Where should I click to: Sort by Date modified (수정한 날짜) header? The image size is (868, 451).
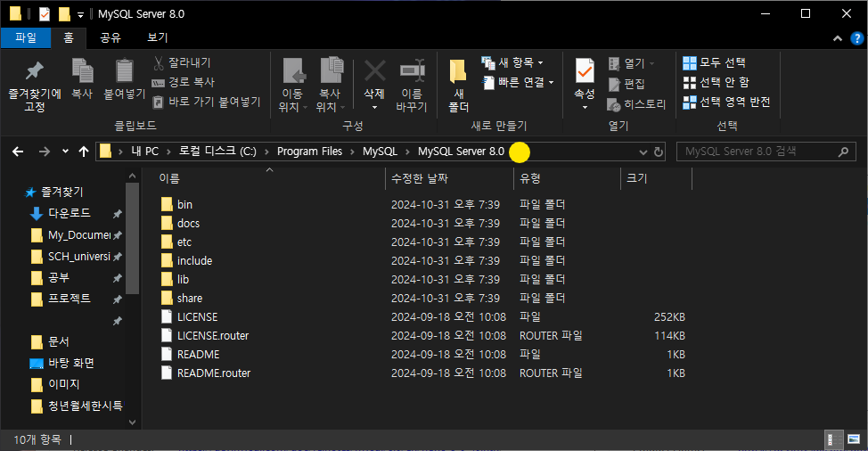click(x=449, y=178)
